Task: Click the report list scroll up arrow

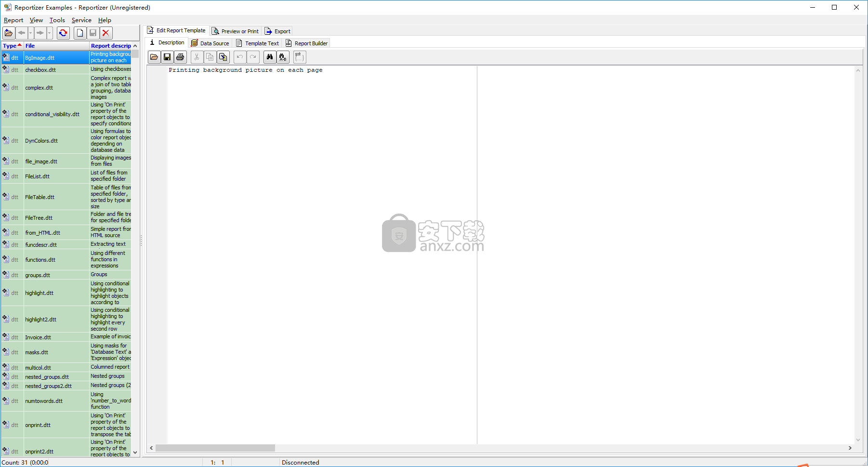Action: [135, 46]
